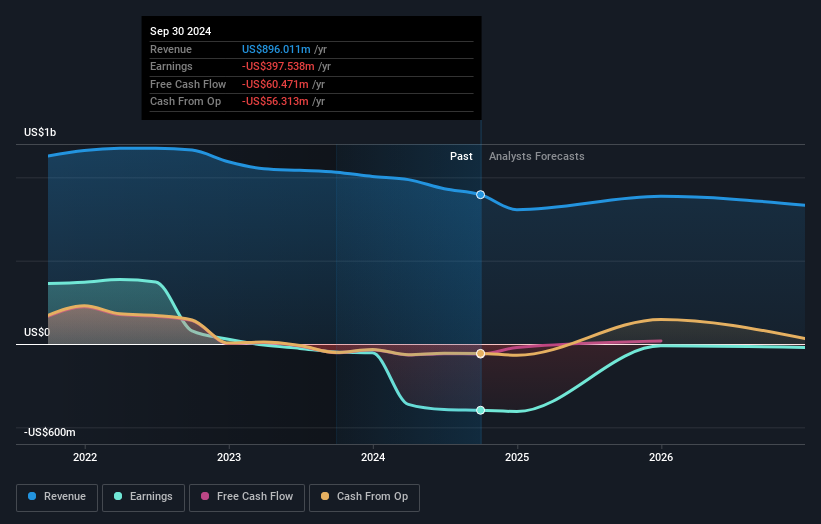Viewport: 821px width, 524px height.
Task: Select the blue Revenue data point marker
Action: 480,195
